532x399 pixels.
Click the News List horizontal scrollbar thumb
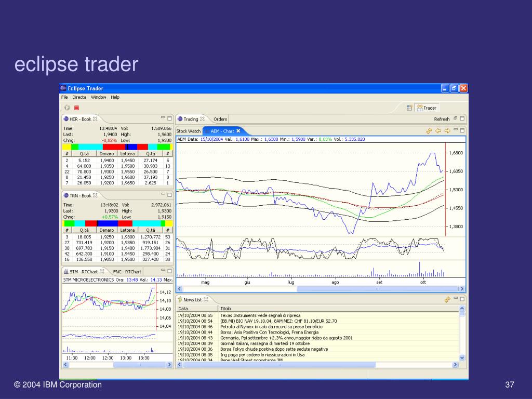279,364
